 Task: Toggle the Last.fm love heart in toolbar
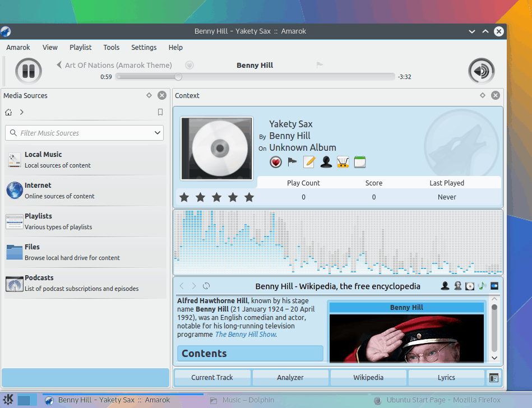pyautogui.click(x=189, y=65)
